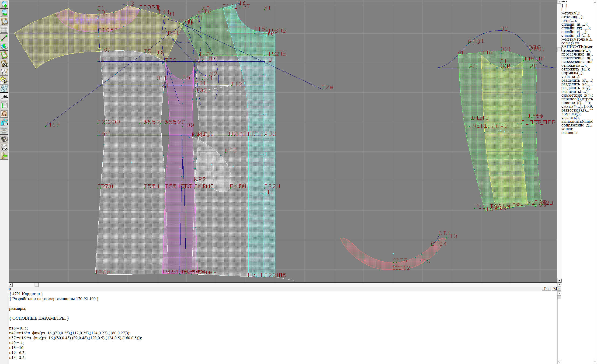This screenshot has height=364, width=597.
Task: Click the green arrow exit icon
Action: click(x=4, y=156)
